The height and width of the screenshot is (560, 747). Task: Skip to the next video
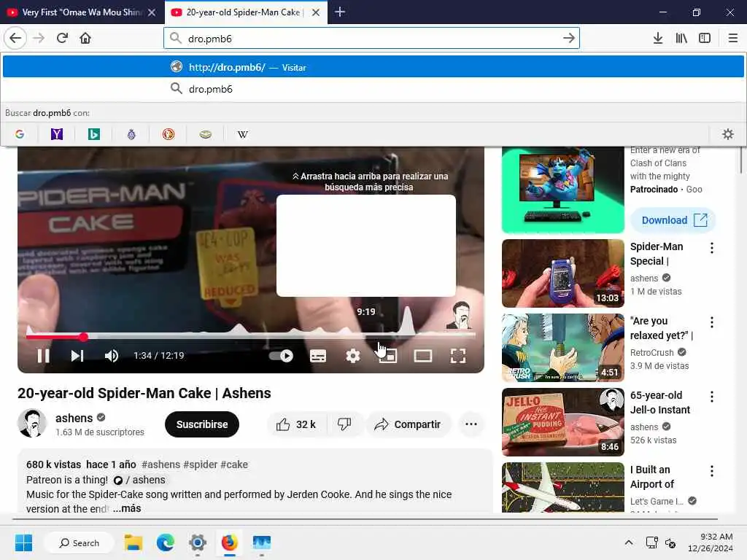(77, 356)
